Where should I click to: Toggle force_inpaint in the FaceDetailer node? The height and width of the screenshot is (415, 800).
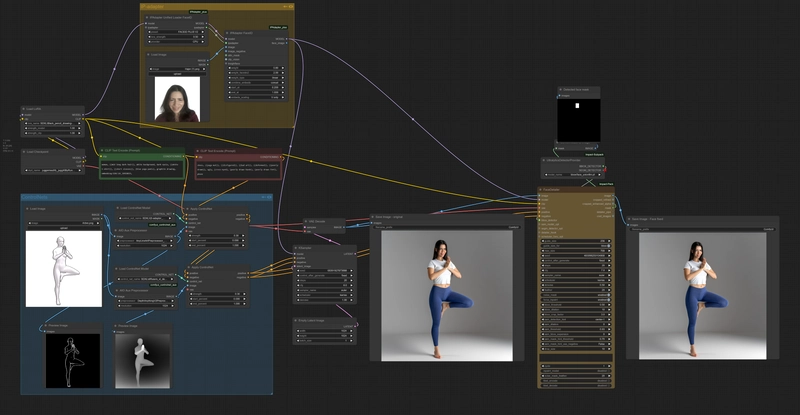pyautogui.click(x=576, y=300)
